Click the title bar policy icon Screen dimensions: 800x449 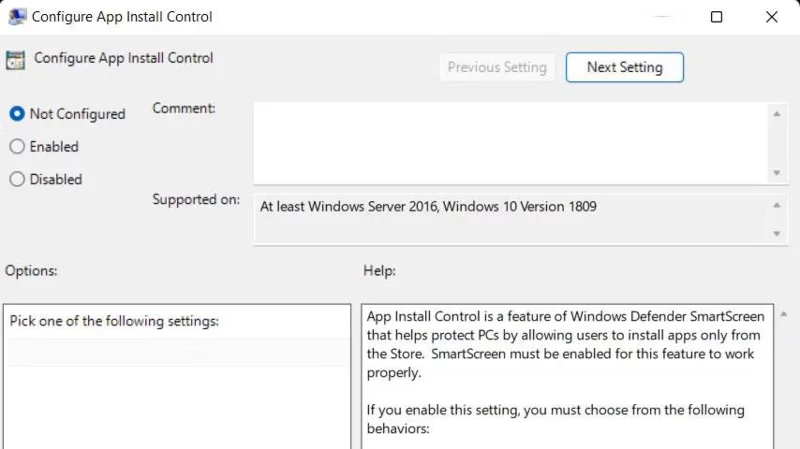click(x=17, y=16)
